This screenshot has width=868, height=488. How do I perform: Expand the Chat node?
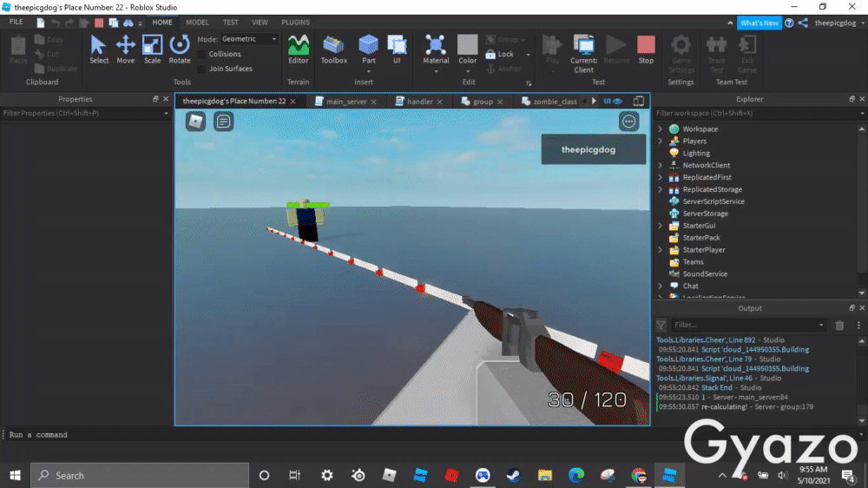coord(660,286)
